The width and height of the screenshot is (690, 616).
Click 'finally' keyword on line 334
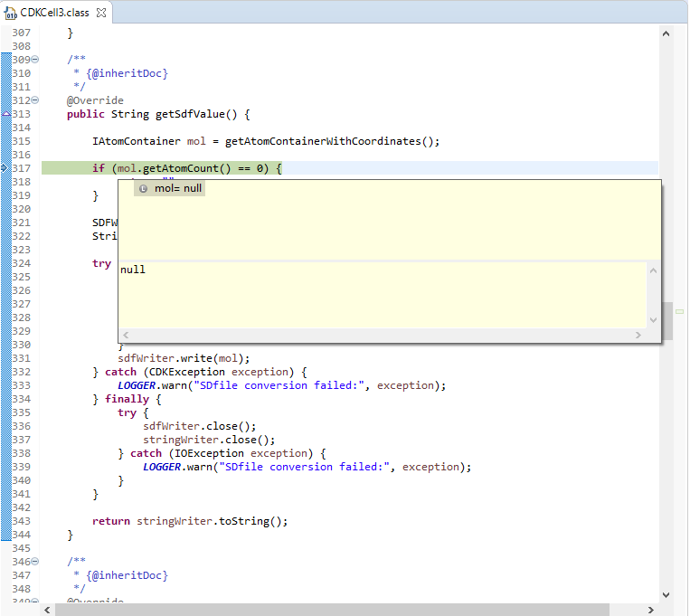point(127,400)
